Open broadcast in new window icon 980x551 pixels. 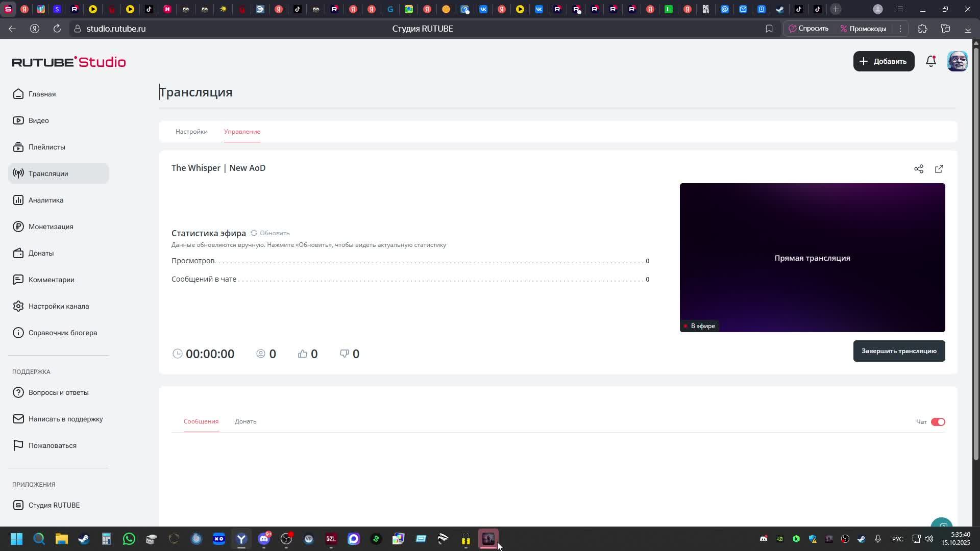(x=939, y=169)
